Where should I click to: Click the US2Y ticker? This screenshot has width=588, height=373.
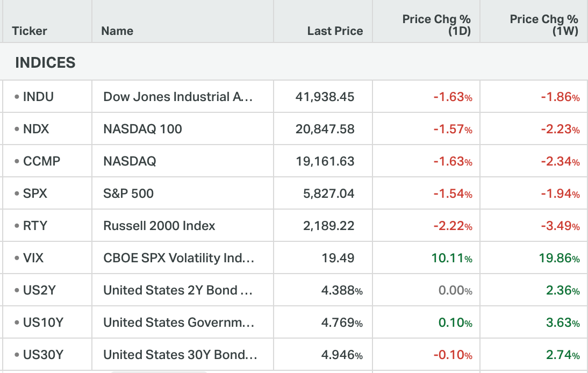click(x=39, y=290)
